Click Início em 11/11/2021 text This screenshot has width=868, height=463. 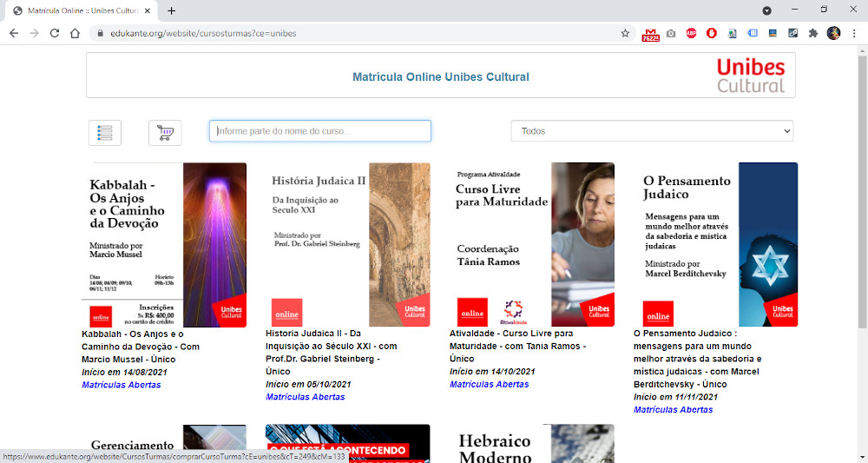[675, 397]
